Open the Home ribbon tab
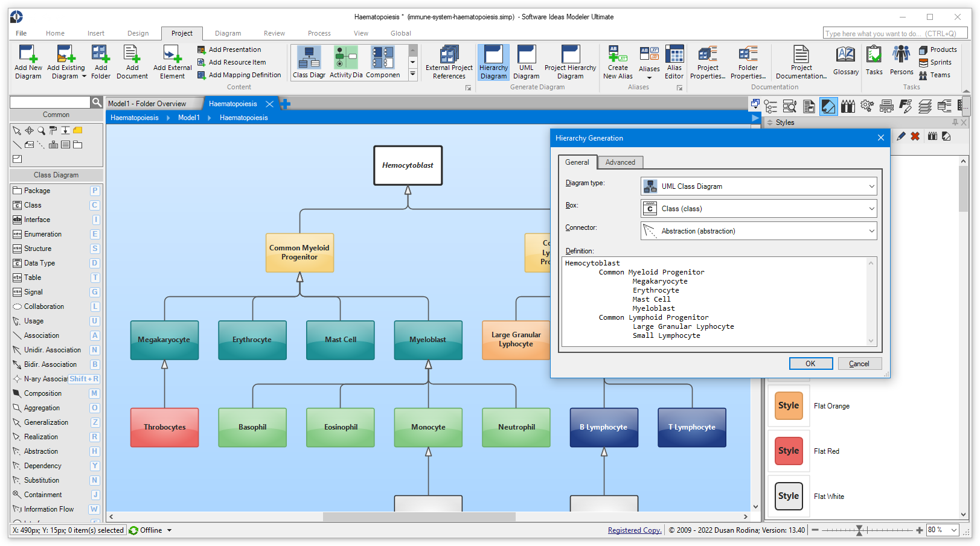The image size is (980, 546). click(x=55, y=33)
